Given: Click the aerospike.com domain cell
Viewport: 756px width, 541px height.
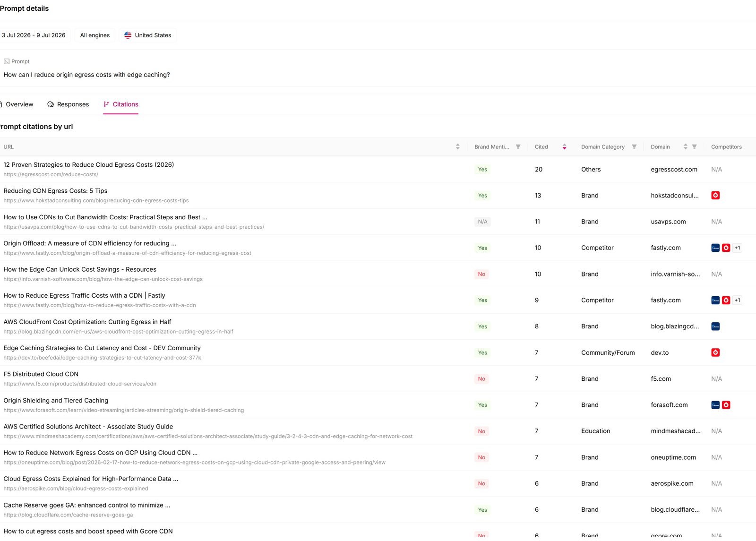Looking at the screenshot, I should [x=672, y=484].
